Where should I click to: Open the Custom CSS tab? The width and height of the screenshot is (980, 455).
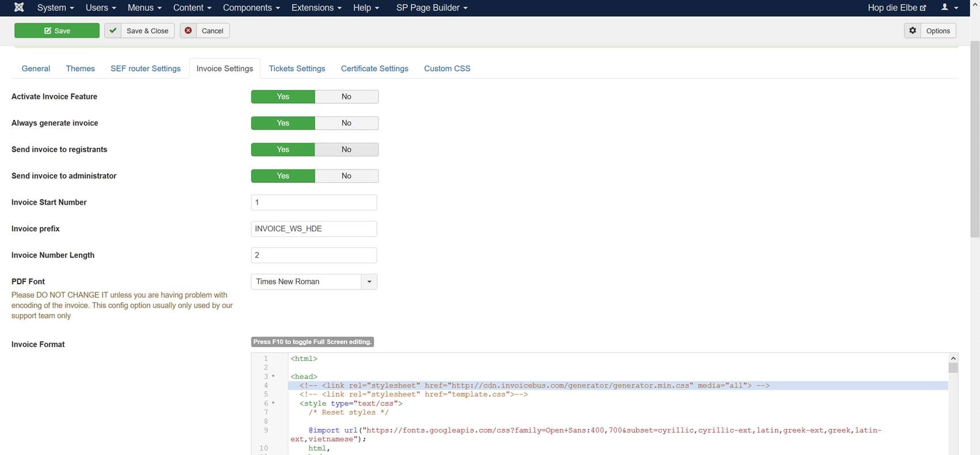pos(447,68)
